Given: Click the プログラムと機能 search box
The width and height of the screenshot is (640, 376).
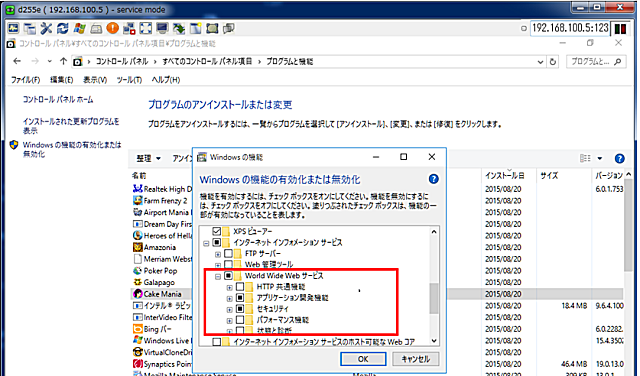Looking at the screenshot, I should click(x=596, y=62).
